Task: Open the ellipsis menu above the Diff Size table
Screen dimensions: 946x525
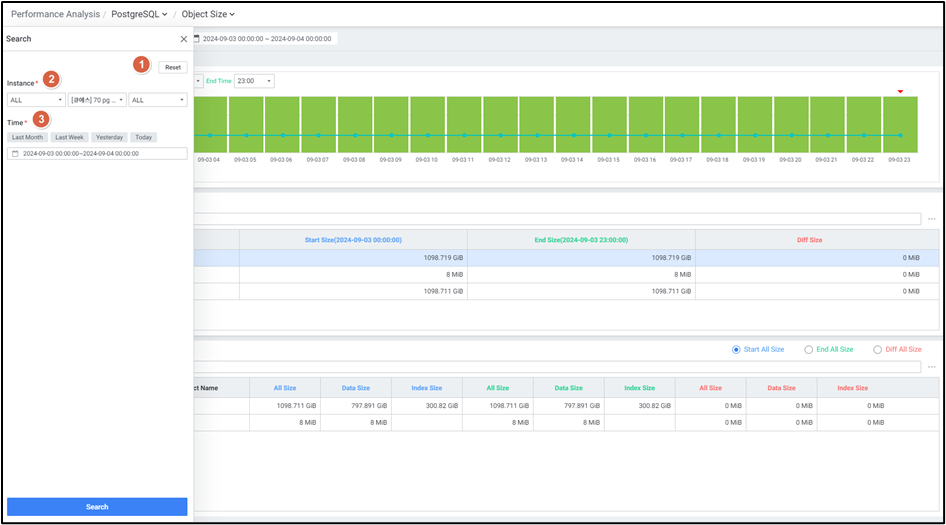Action: click(931, 219)
